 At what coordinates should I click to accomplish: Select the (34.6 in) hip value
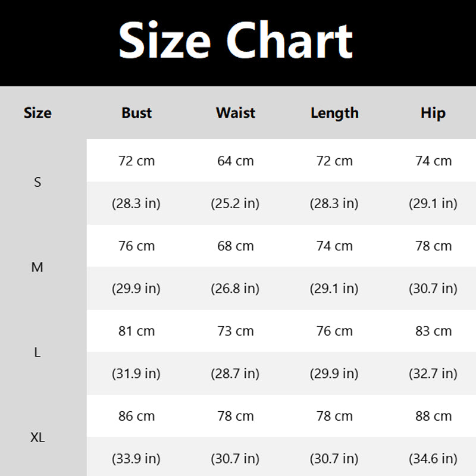(433, 459)
